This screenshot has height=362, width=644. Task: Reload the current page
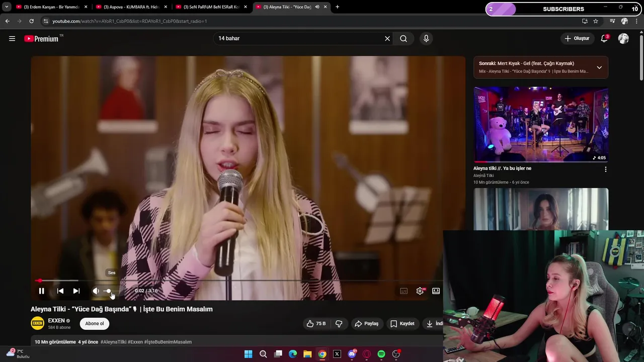pyautogui.click(x=31, y=21)
